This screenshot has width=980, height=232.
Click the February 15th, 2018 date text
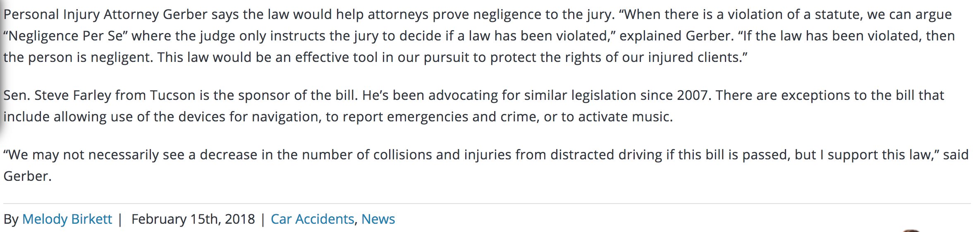[x=193, y=219]
